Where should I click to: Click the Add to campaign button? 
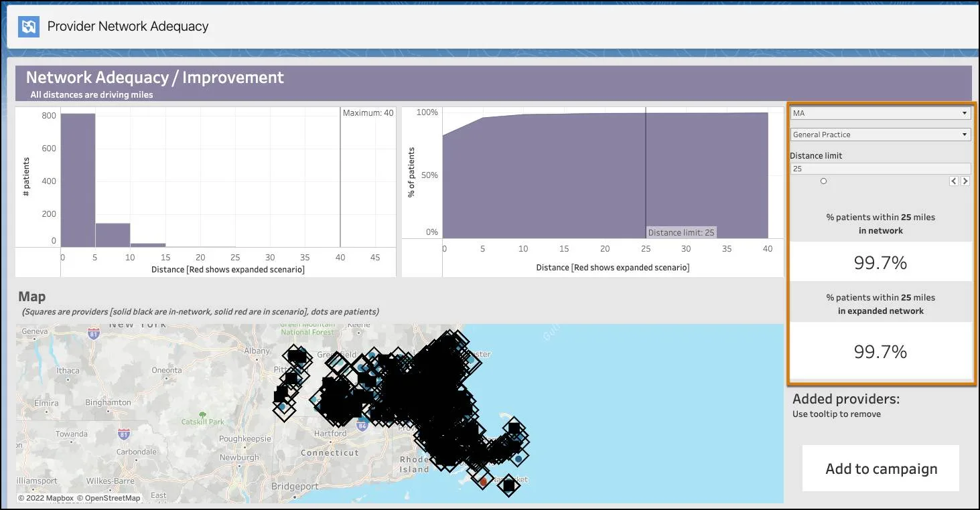(881, 469)
